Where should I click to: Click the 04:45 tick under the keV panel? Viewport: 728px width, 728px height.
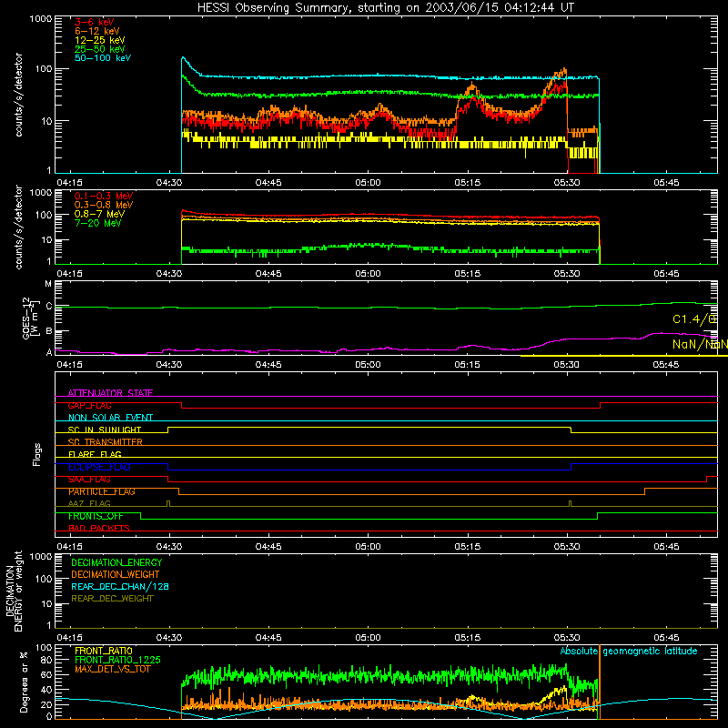pos(268,183)
